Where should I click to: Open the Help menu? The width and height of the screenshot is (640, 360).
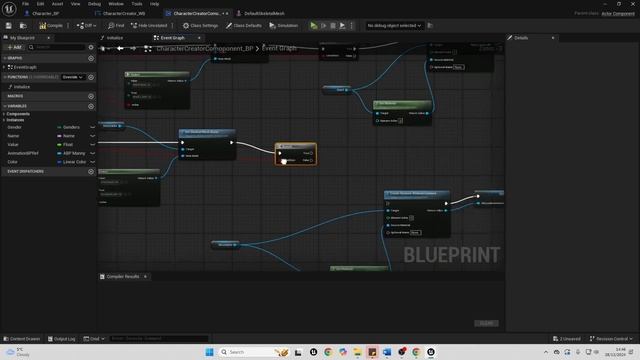coord(154,4)
